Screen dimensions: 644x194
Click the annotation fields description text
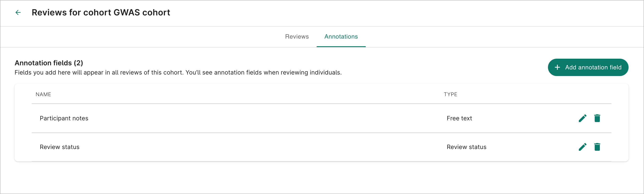[x=178, y=72]
